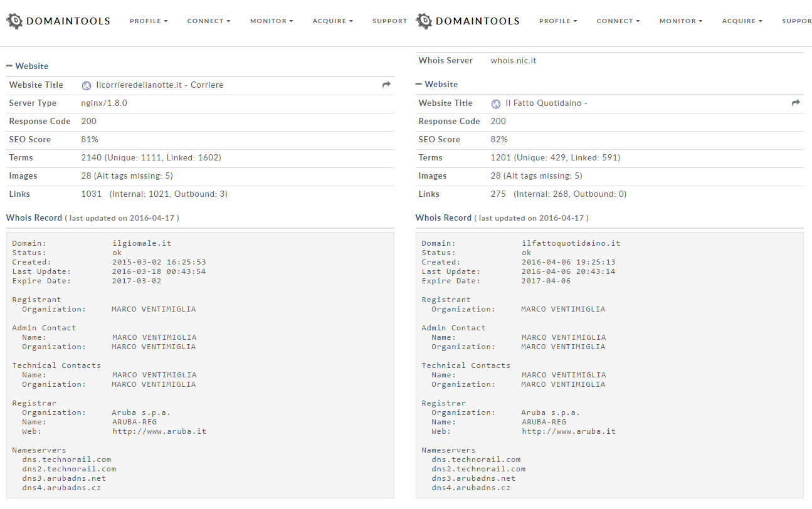Viewport: 812px width, 509px height.
Task: Click http://www.aruba.it in ilgiomale.it whois record
Action: 159,431
